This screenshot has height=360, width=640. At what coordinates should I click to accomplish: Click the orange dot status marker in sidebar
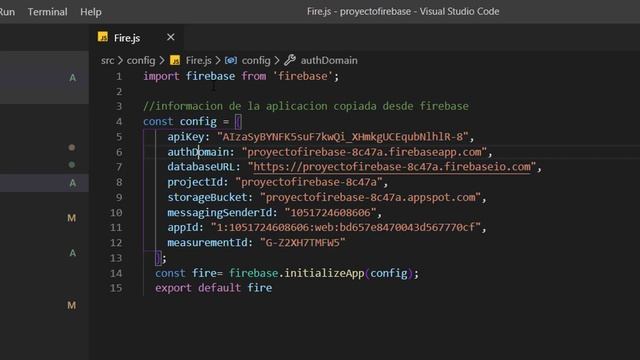coord(72,147)
